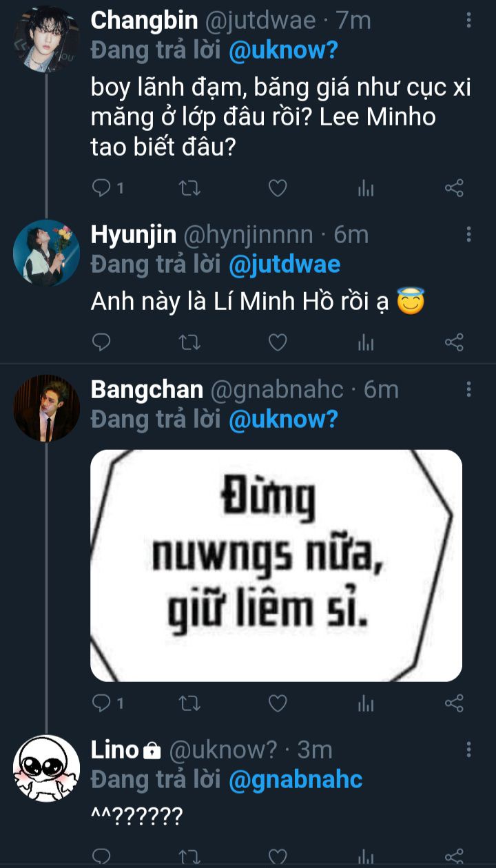
Task: View analytics for Changbin's tweet
Action: point(366,187)
